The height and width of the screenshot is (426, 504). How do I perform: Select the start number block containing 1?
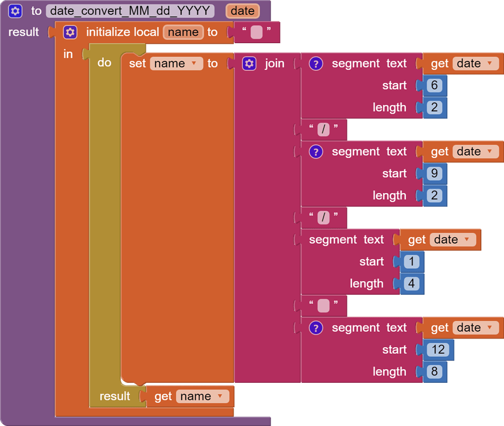coord(411,262)
